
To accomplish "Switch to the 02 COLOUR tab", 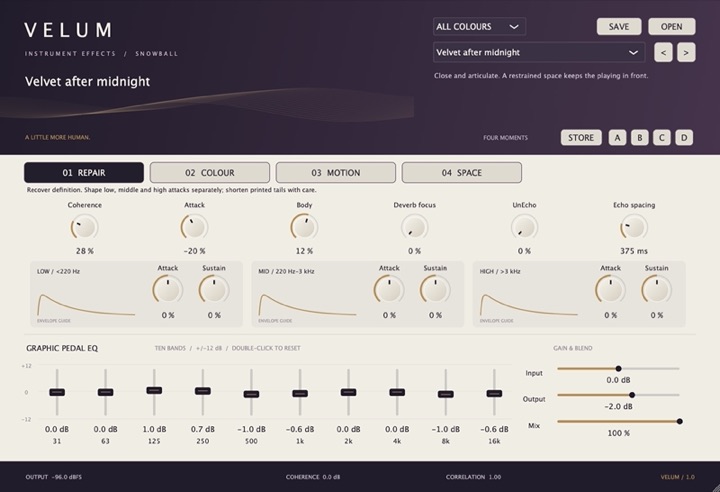I will tap(210, 173).
